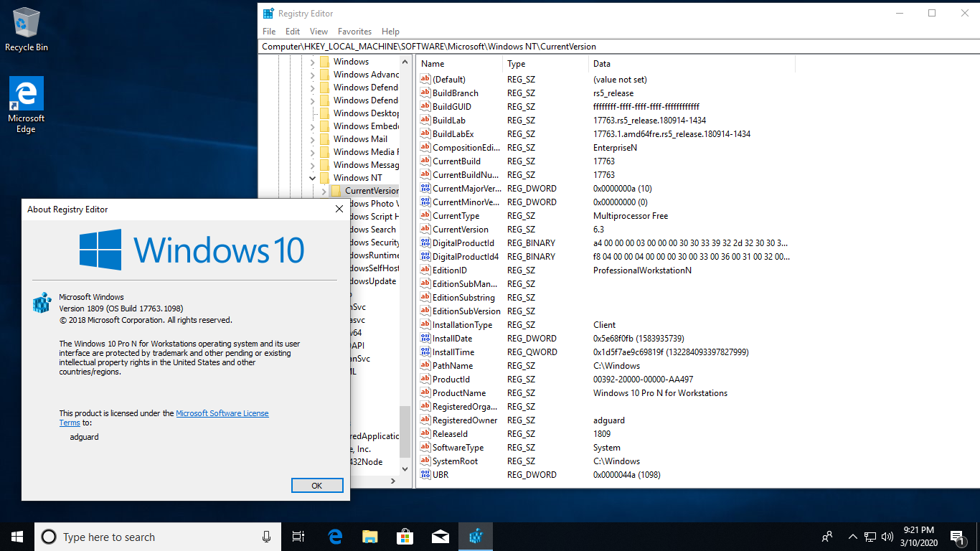Expand the Windows Advanced key node
This screenshot has height=551, width=980.
[x=312, y=75]
